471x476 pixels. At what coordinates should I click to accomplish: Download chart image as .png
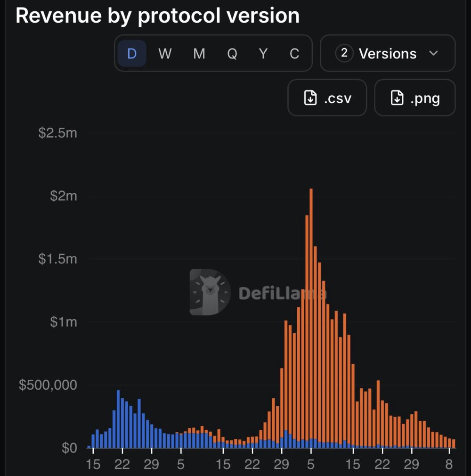click(415, 98)
